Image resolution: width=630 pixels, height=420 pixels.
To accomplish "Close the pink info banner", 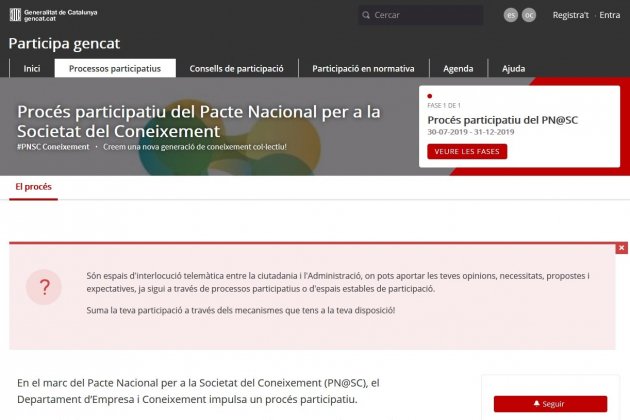I will point(621,247).
